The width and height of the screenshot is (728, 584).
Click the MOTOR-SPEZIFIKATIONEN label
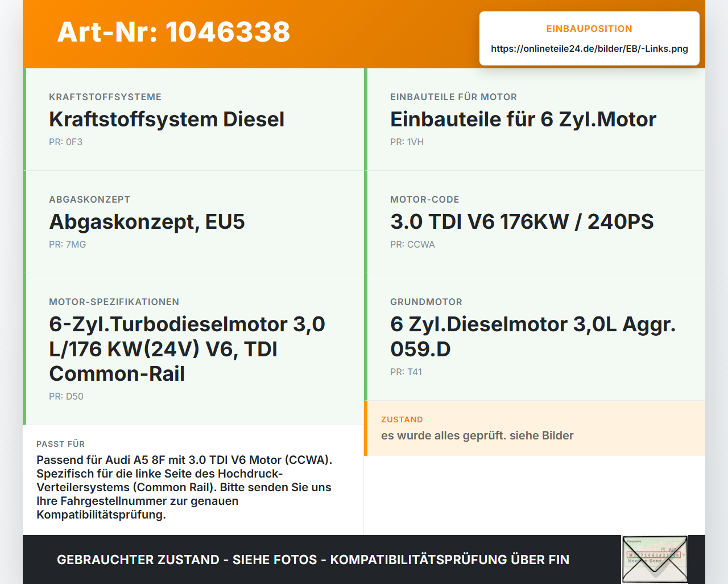[x=114, y=302]
